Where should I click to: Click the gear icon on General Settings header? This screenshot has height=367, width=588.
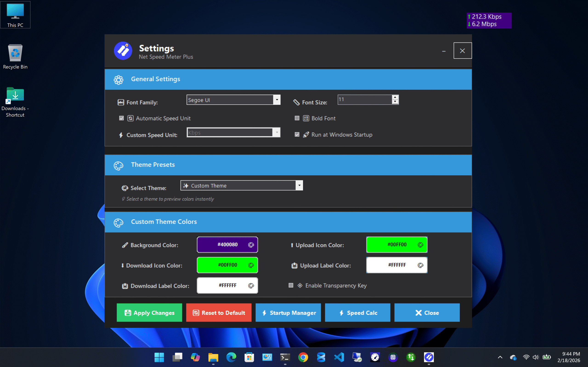point(119,79)
